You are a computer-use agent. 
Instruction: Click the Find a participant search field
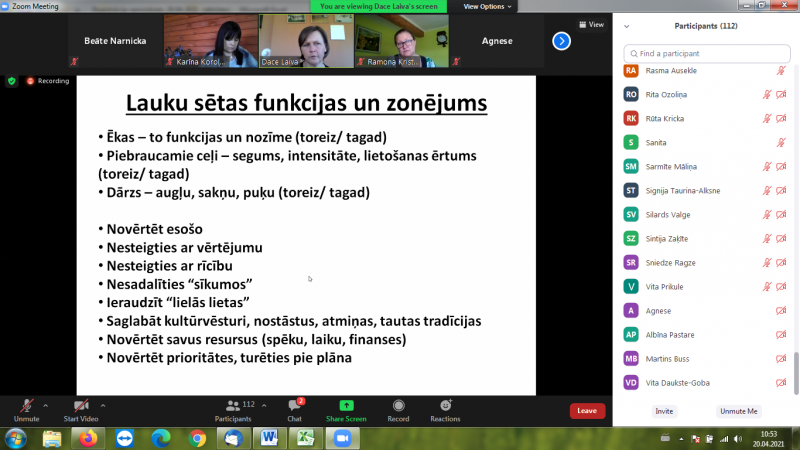(x=706, y=53)
